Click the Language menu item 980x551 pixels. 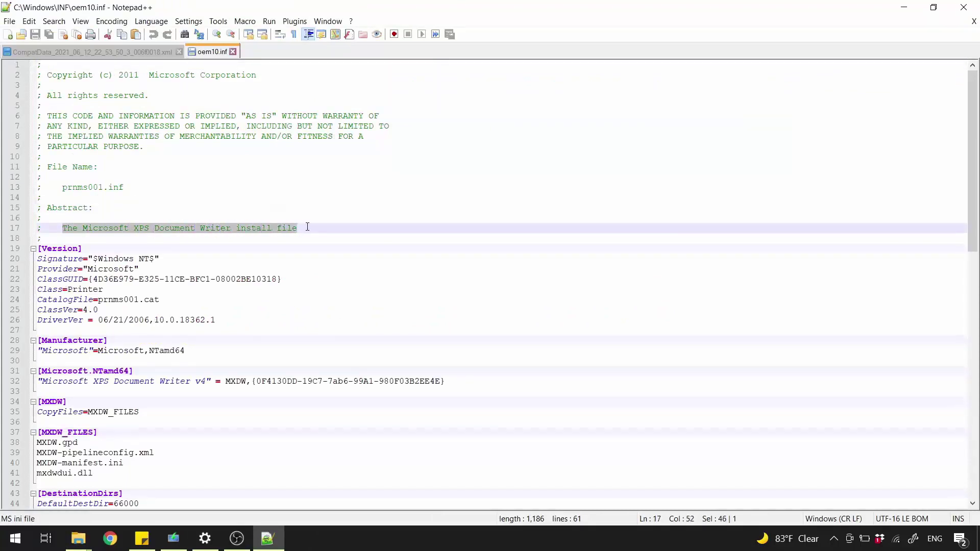[151, 21]
